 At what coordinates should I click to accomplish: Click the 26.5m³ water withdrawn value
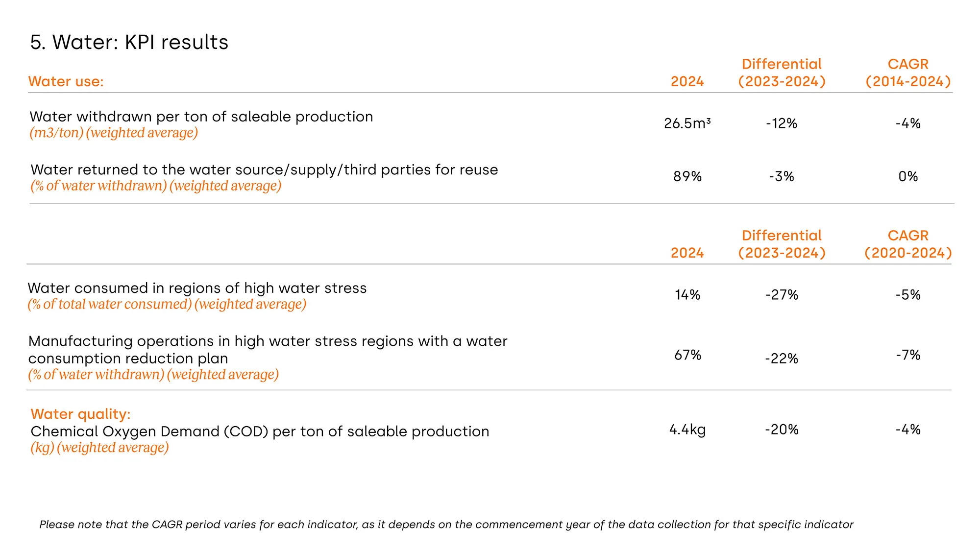tap(687, 123)
